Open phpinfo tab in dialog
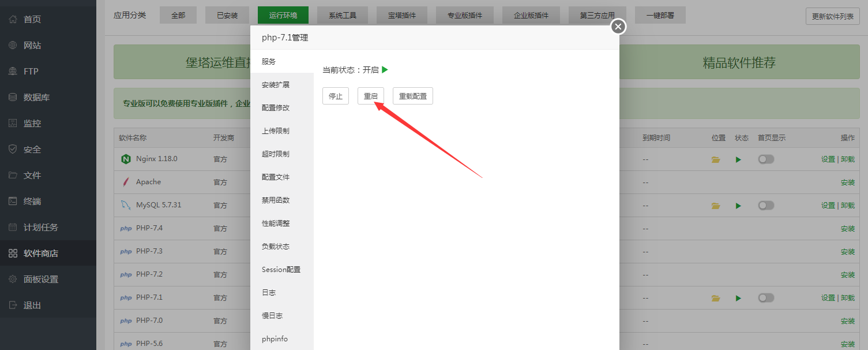The height and width of the screenshot is (350, 868). [282, 339]
